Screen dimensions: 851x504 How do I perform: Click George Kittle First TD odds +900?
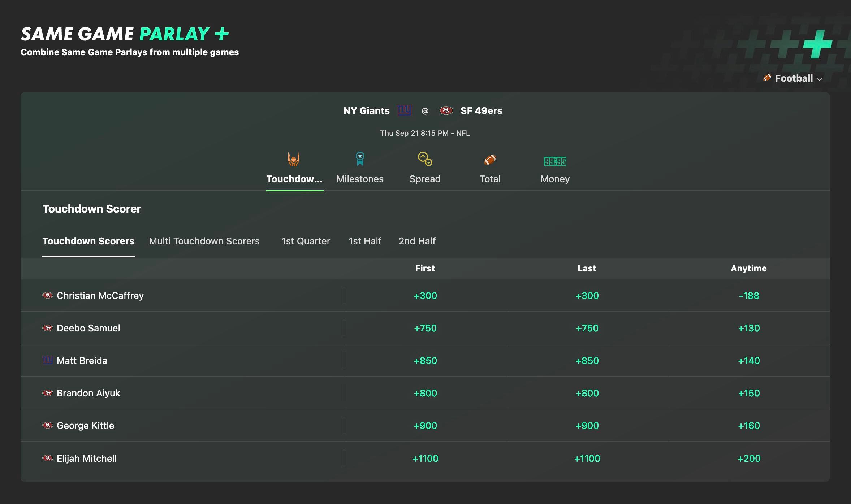[x=425, y=425]
